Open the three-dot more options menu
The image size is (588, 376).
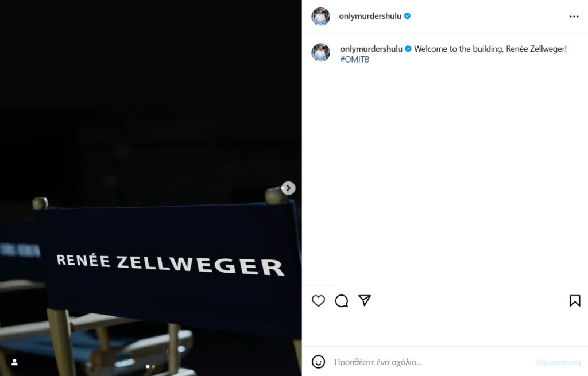point(574,17)
